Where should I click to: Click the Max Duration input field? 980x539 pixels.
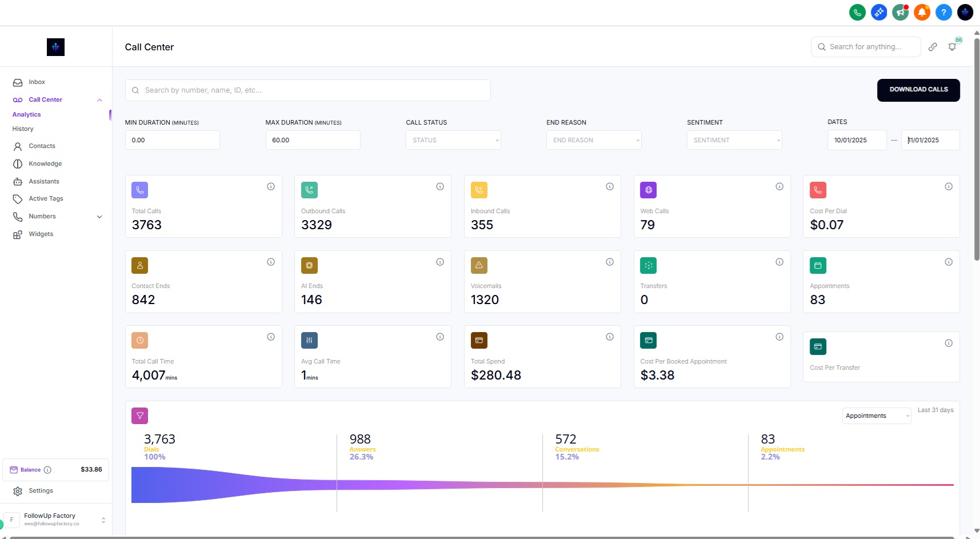point(313,140)
